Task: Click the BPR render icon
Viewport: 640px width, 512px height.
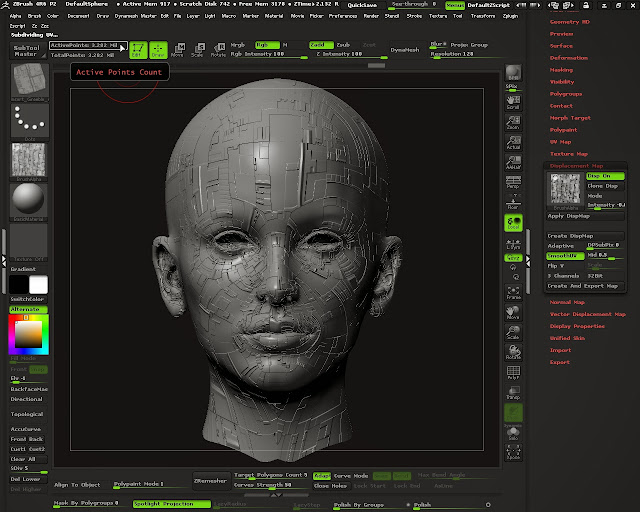Action: coord(513,75)
